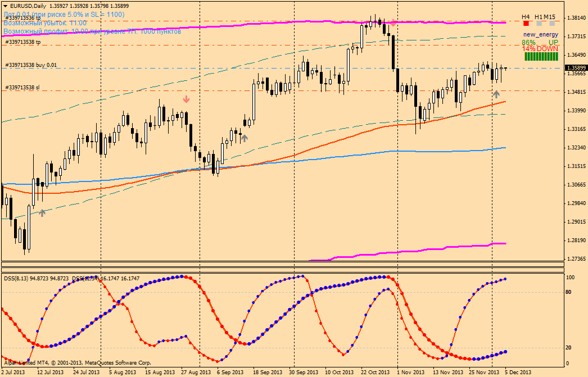Click the 1.36490 price axis label
This screenshot has width=588, height=377.
pyautogui.click(x=576, y=54)
